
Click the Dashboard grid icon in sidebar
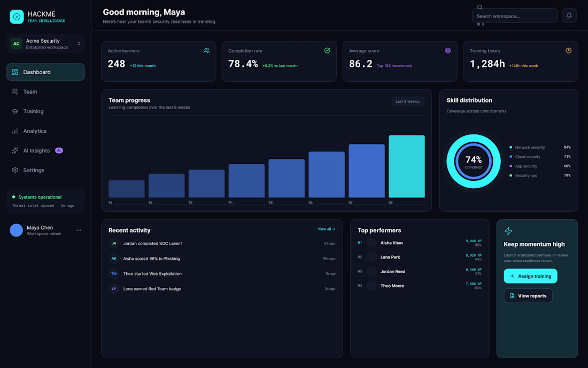pos(15,72)
